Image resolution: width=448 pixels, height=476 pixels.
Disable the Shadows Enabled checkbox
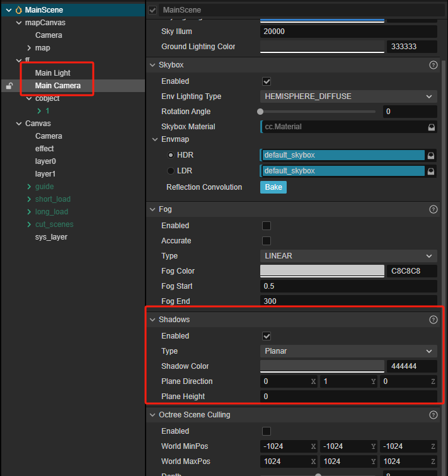click(267, 336)
